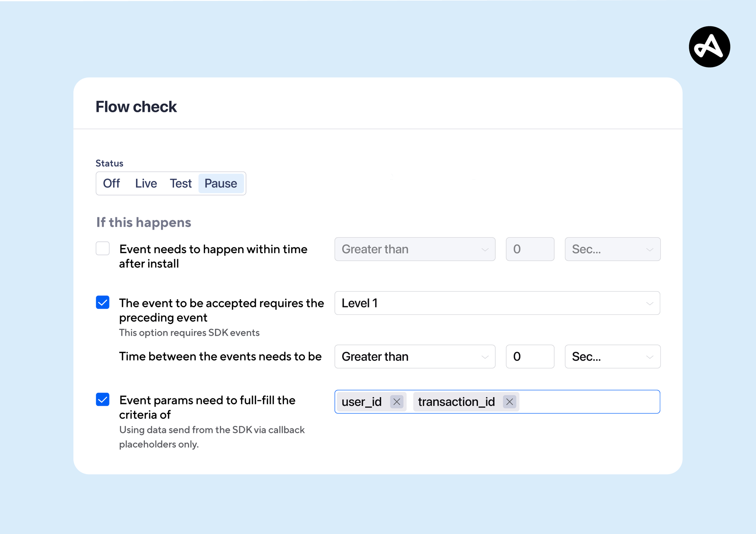Switch to Test status mode

181,183
